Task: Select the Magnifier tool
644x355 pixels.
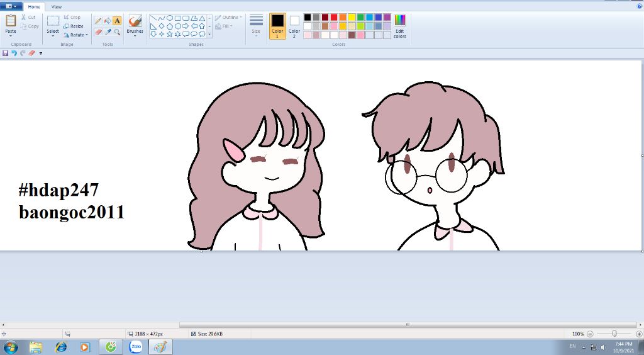Action: [117, 31]
